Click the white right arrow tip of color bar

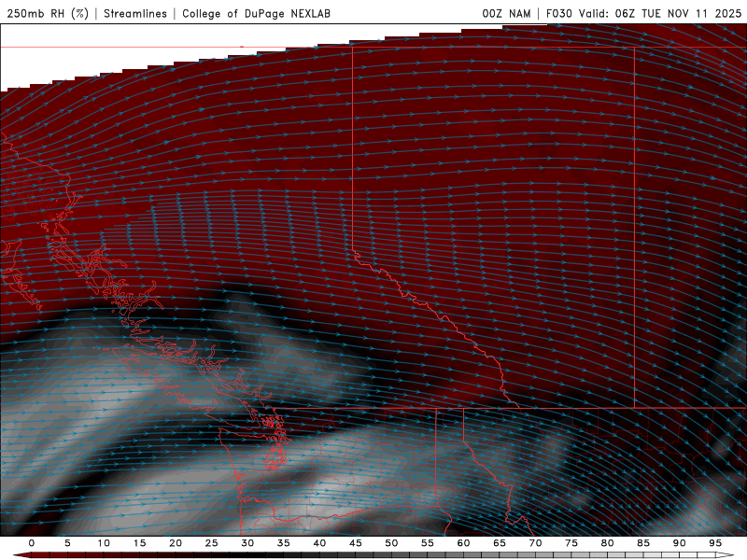tap(726, 555)
